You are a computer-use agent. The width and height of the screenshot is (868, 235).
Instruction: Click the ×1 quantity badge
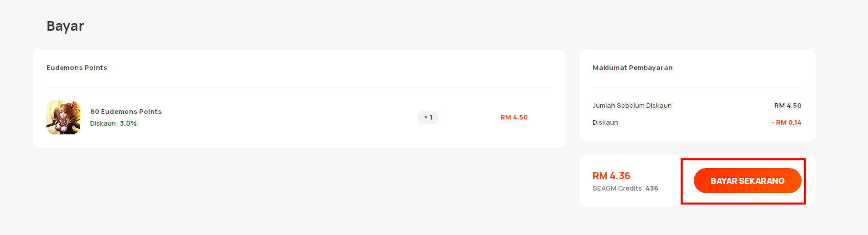pos(428,118)
